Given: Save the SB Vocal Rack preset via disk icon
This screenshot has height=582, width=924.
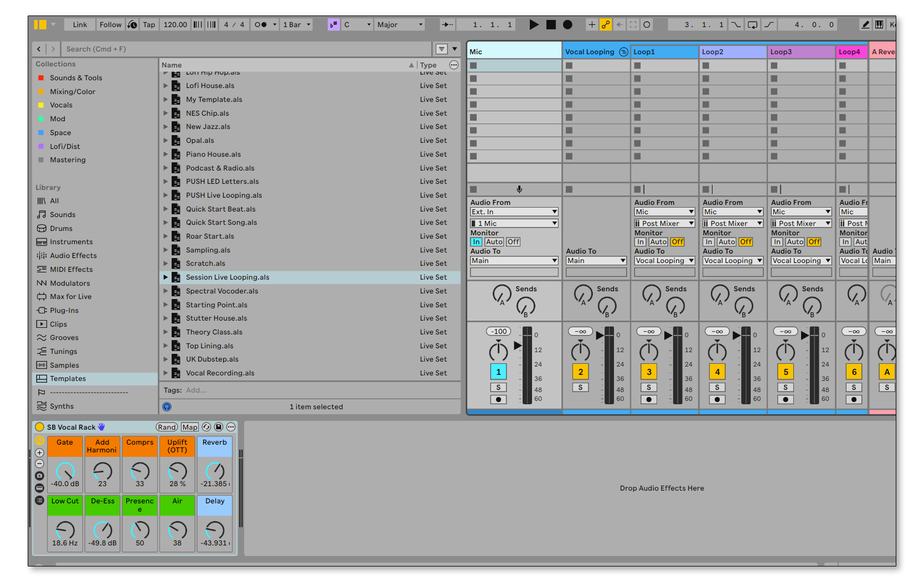Looking at the screenshot, I should pyautogui.click(x=219, y=427).
